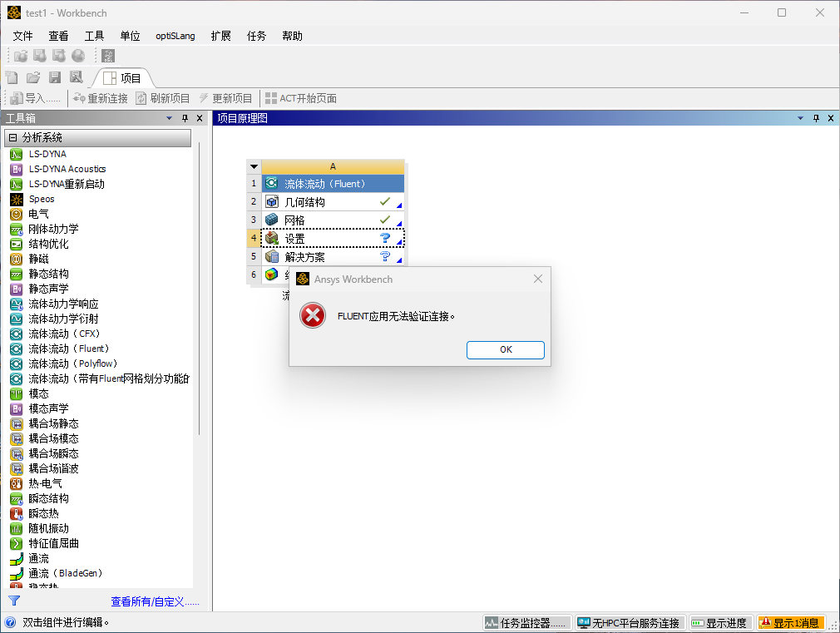Open the 工具 menu
The height and width of the screenshot is (633, 840).
94,36
